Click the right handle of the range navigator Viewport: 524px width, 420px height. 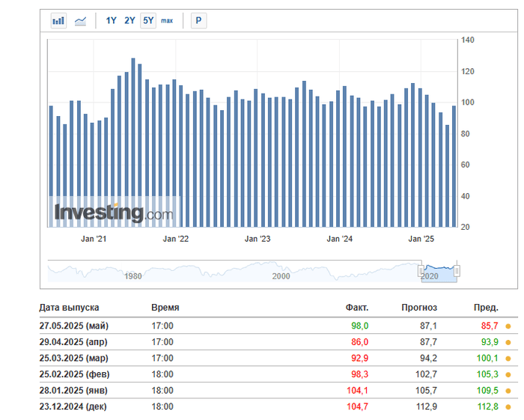457,271
